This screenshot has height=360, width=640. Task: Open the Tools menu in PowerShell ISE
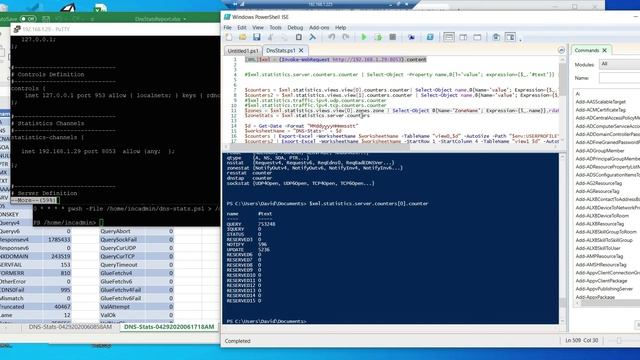pos(276,27)
